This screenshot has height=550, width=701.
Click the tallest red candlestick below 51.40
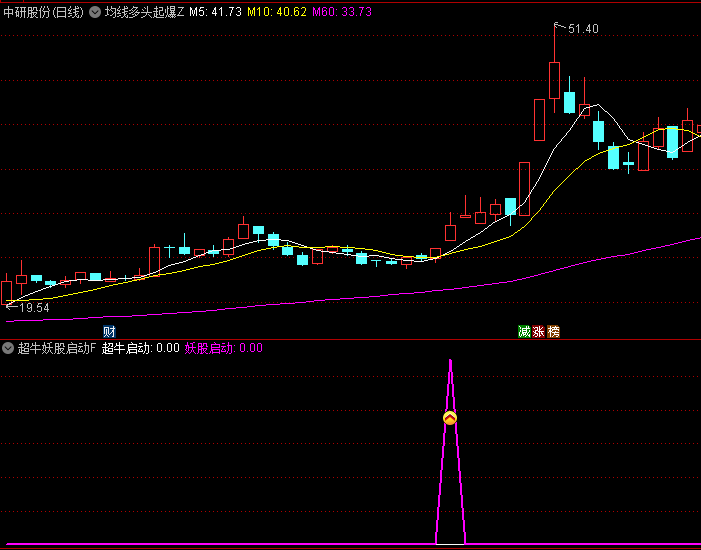tap(554, 80)
